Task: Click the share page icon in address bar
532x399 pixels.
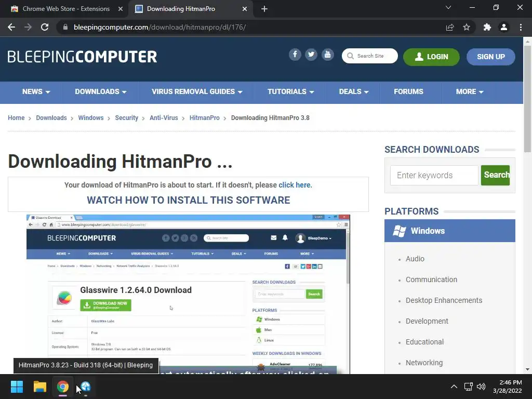Action: tap(450, 27)
